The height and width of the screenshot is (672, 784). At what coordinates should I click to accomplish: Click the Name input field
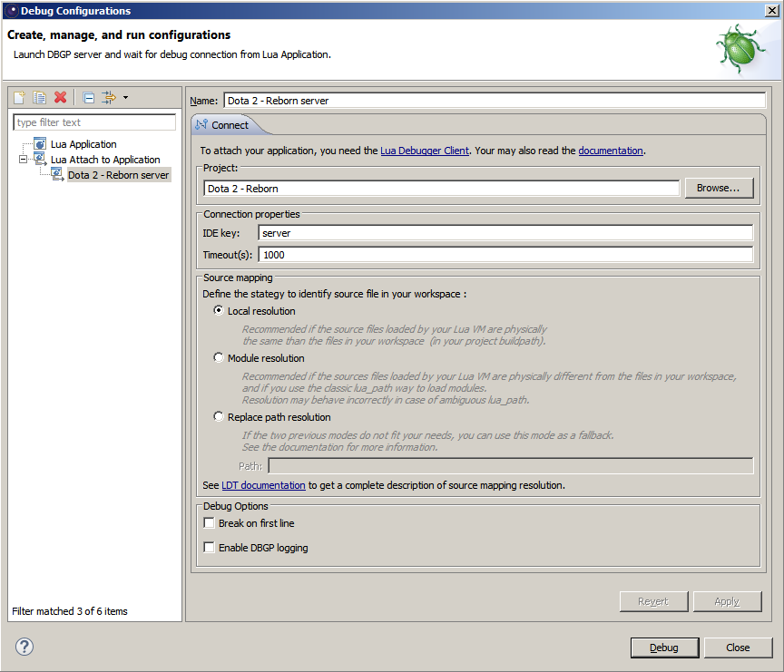tap(495, 101)
